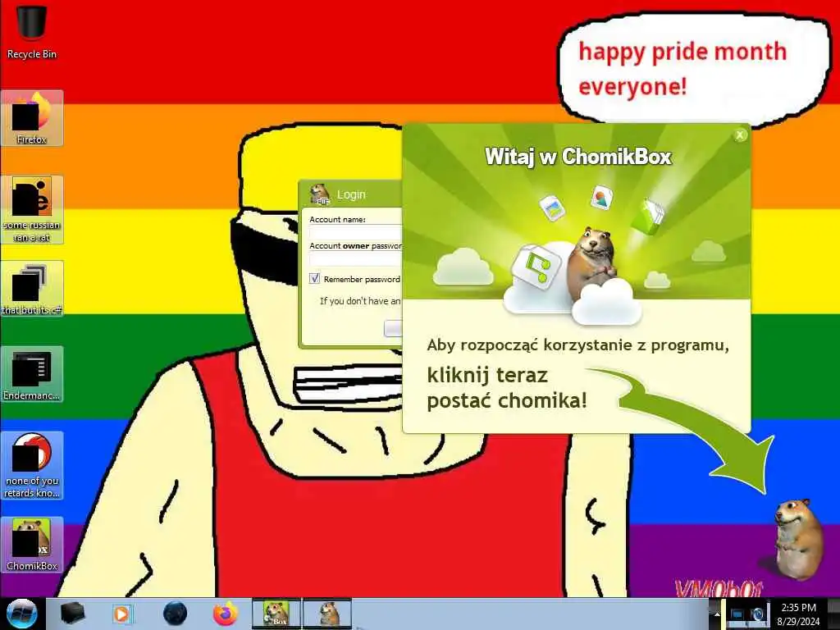The height and width of the screenshot is (630, 840).
Task: Open the black folder icon in taskbar
Action: (72, 614)
